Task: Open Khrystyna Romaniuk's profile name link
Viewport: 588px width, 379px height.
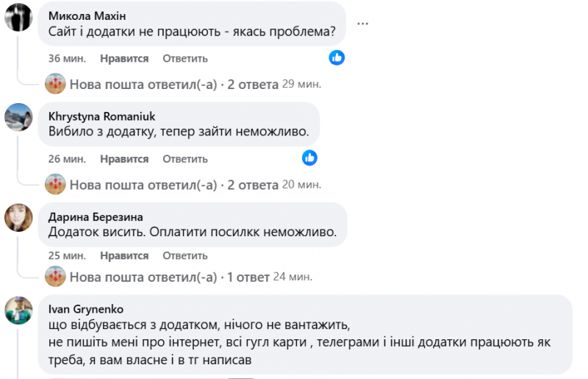Action: point(101,116)
